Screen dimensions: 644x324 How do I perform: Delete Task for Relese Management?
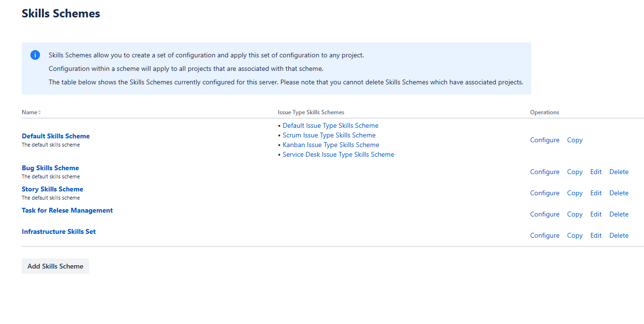619,214
